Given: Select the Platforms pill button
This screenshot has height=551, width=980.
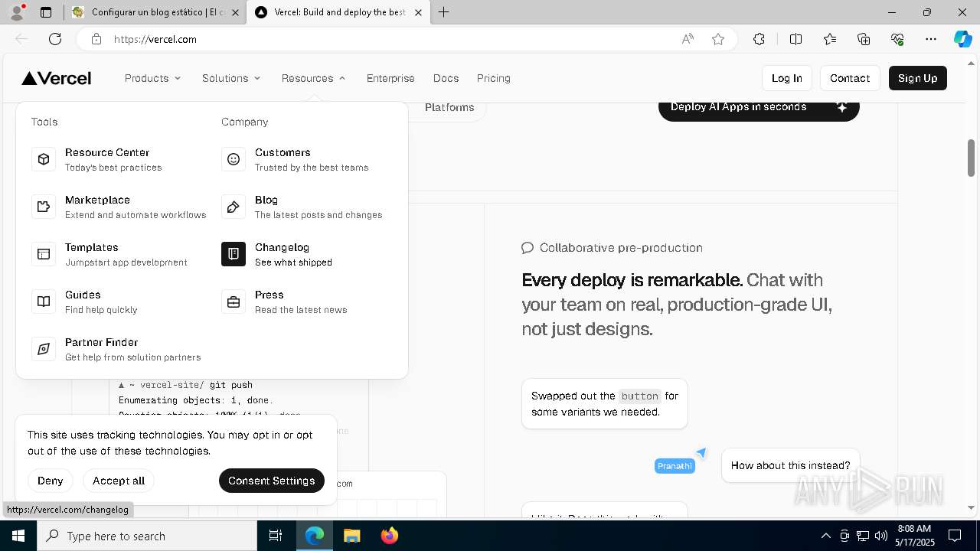Looking at the screenshot, I should click(449, 108).
